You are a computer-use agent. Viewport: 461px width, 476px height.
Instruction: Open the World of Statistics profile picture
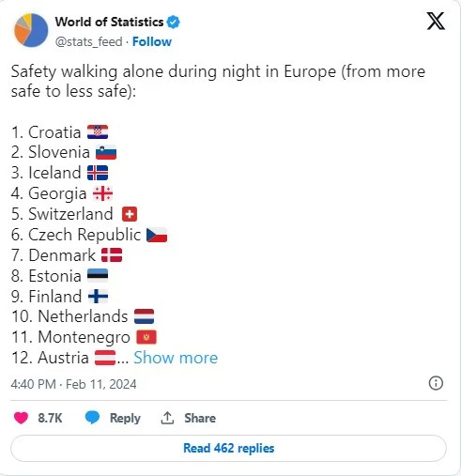(x=31, y=30)
